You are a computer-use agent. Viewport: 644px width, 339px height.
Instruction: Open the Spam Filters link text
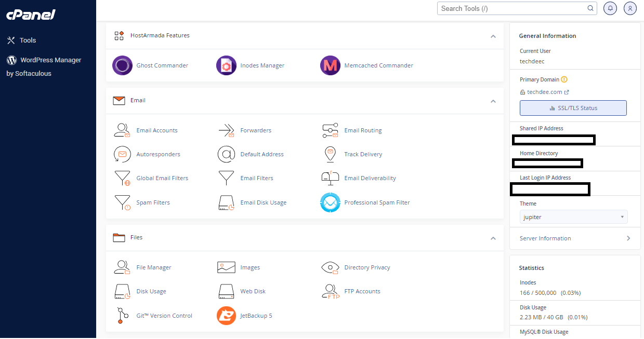[153, 202]
